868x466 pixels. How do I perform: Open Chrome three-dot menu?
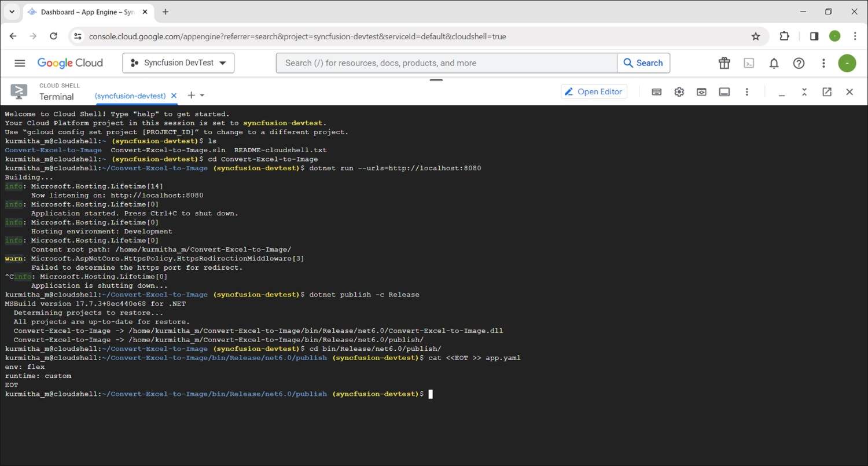855,36
